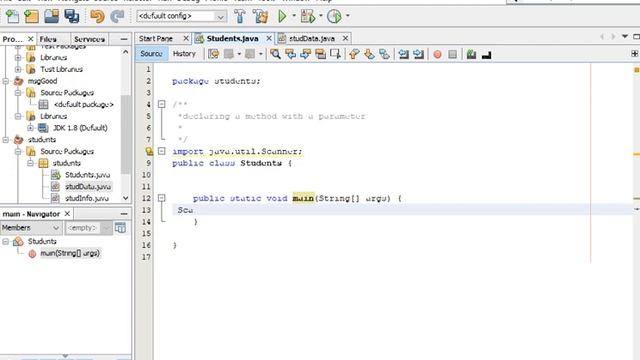Comment the selected lines icon
This screenshot has width=640, height=360.
[x=471, y=54]
